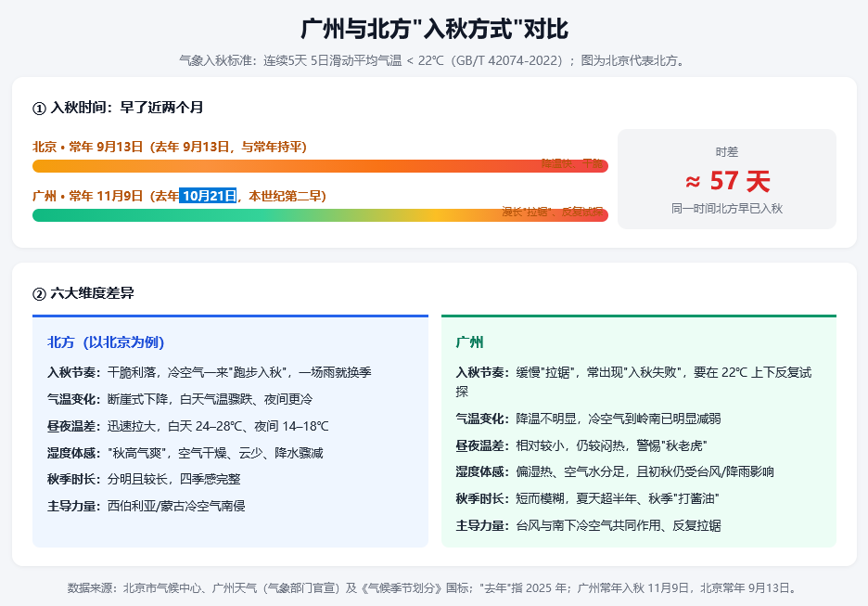Click the 主导力量 row mentioning 西伯利亚/蒙古冷空气
This screenshot has height=606, width=868.
tap(147, 506)
